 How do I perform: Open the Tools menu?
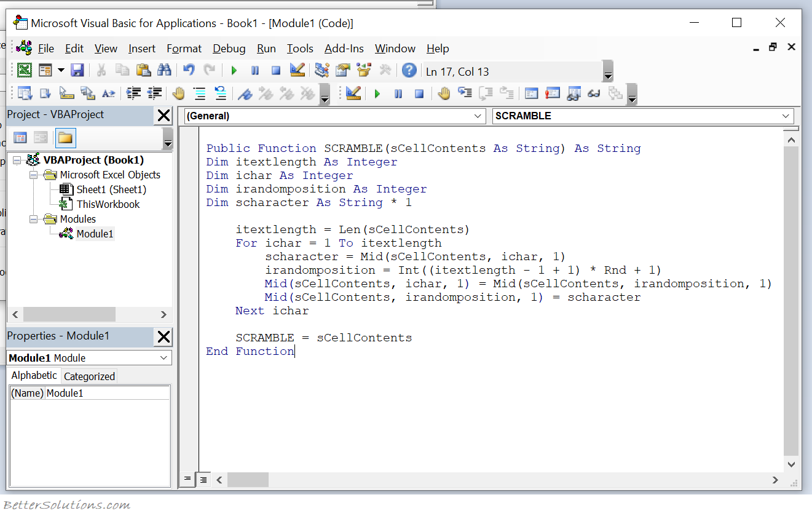300,49
